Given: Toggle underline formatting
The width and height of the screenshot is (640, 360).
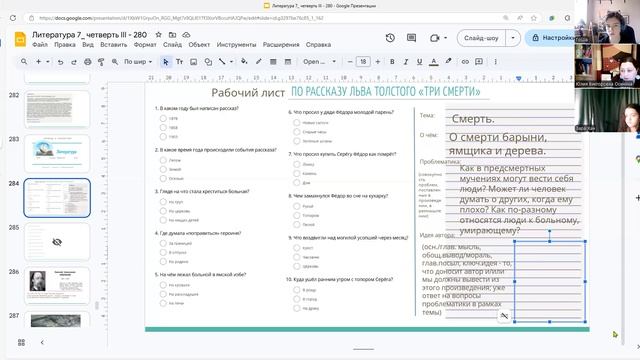Looking at the screenshot, I should [419, 62].
